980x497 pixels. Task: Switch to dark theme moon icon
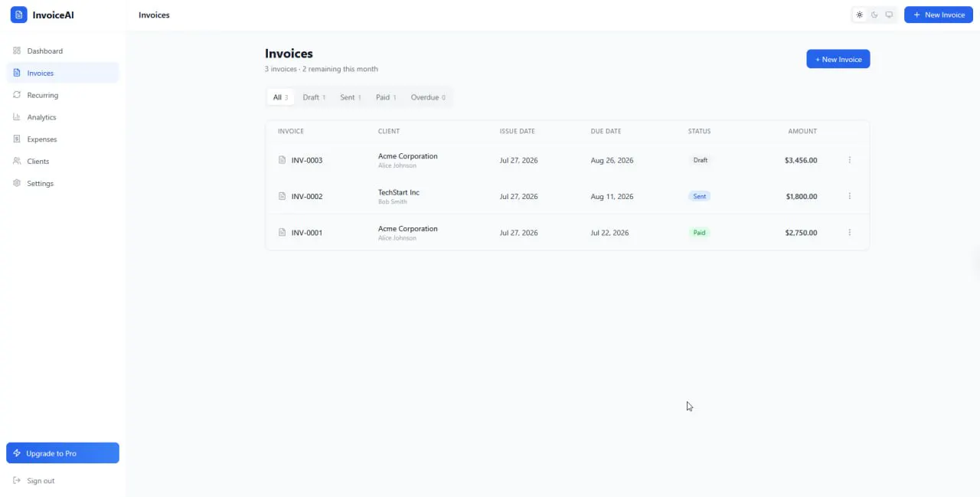coord(874,15)
